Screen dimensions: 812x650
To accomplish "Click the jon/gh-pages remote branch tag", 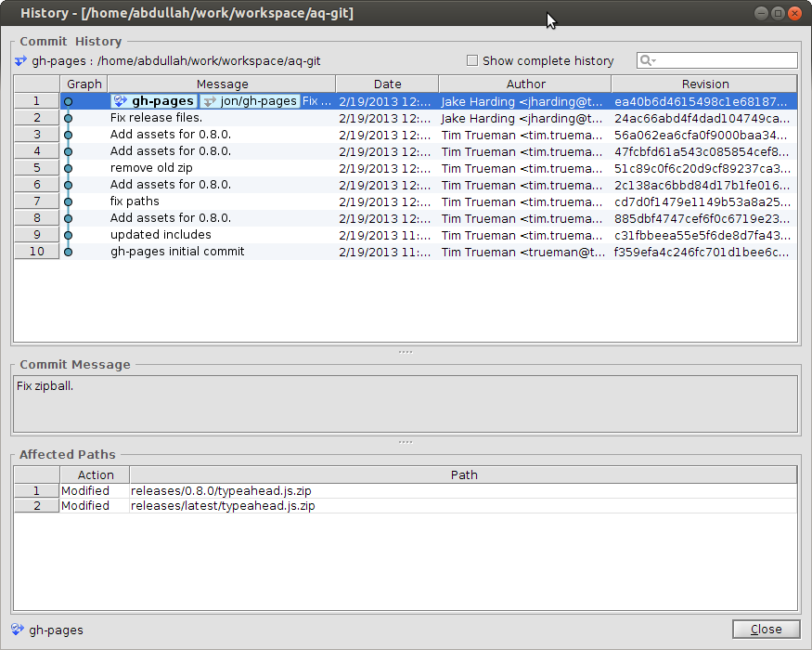I will [251, 101].
